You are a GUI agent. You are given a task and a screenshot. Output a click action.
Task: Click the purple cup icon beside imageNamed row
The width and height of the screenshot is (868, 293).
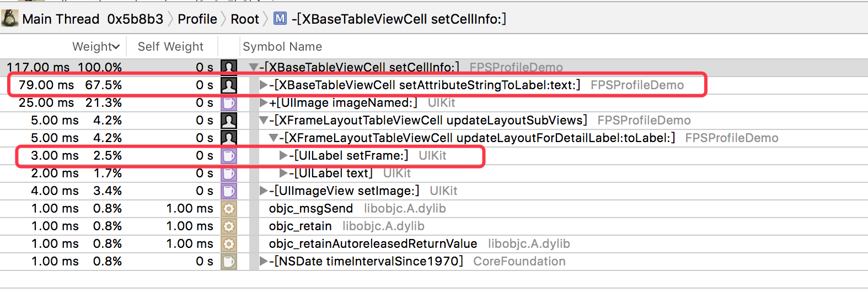(229, 103)
